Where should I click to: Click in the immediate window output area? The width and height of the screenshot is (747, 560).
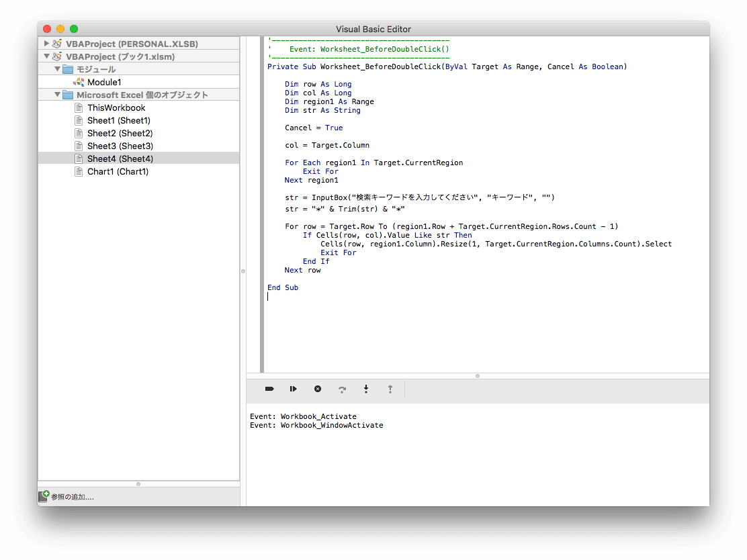pyautogui.click(x=477, y=463)
